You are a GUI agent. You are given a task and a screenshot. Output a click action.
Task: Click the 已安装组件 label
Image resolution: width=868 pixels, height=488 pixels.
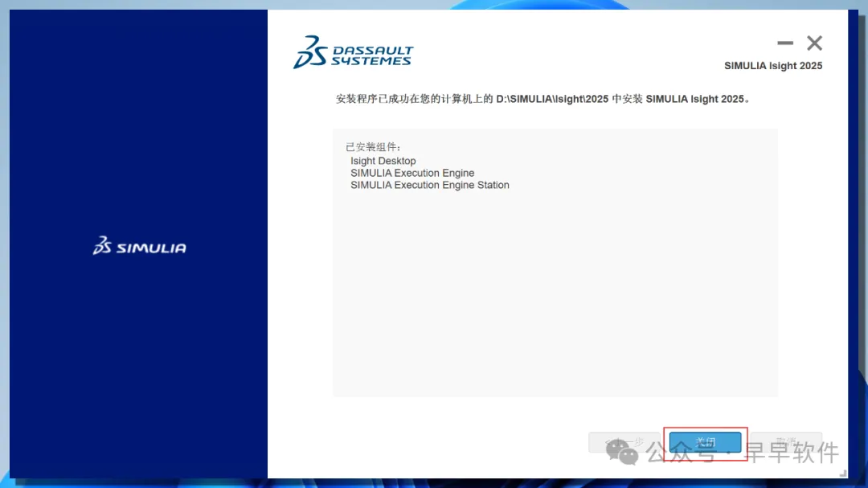[x=373, y=147]
